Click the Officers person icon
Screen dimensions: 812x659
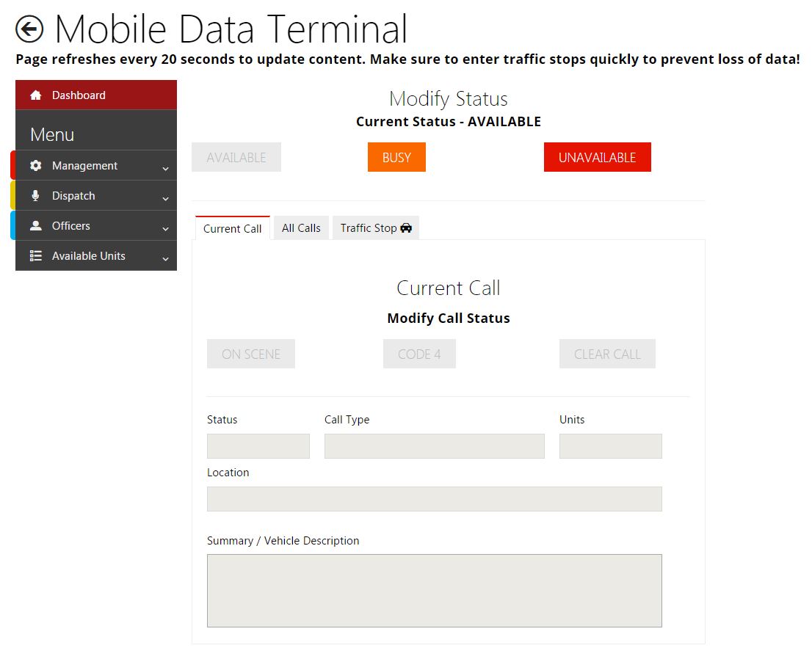coord(35,226)
